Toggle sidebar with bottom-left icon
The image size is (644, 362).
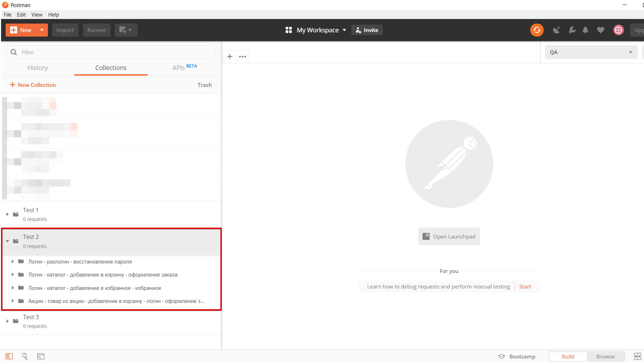[x=9, y=356]
